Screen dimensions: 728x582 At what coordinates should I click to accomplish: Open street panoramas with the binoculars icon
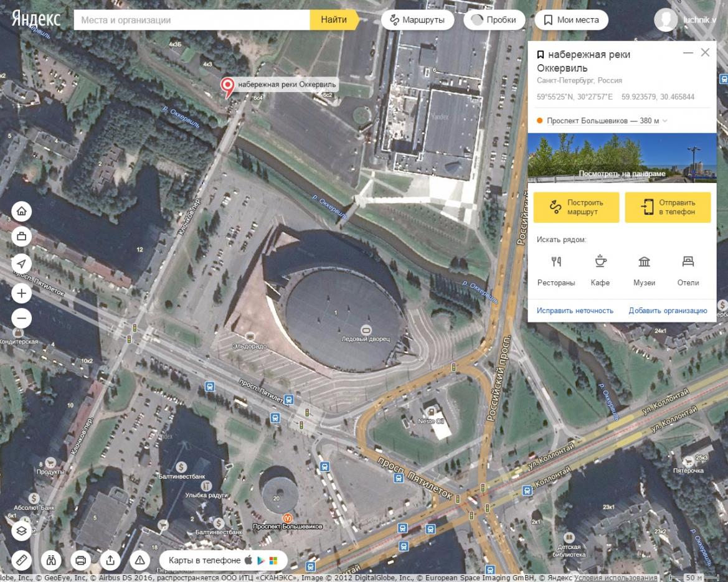pyautogui.click(x=51, y=560)
